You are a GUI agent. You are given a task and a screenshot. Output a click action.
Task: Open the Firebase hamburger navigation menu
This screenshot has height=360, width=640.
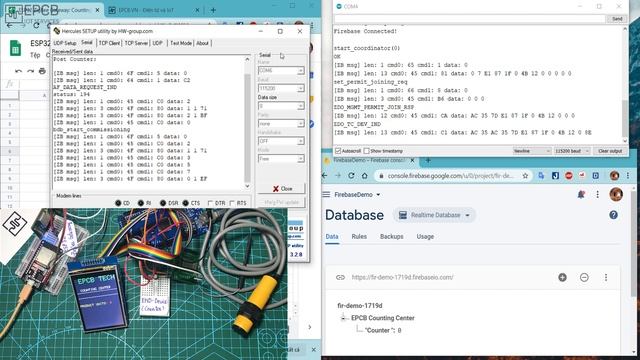pyautogui.click(x=326, y=195)
